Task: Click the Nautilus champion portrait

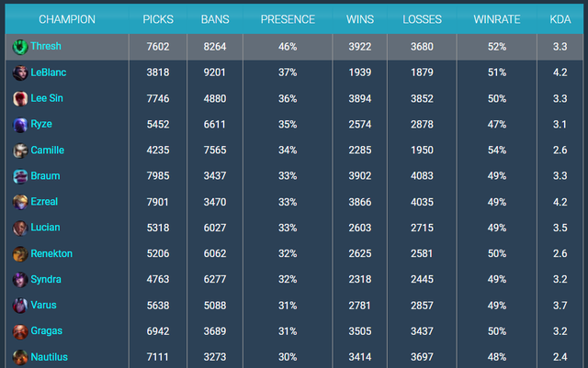Action: click(x=20, y=357)
